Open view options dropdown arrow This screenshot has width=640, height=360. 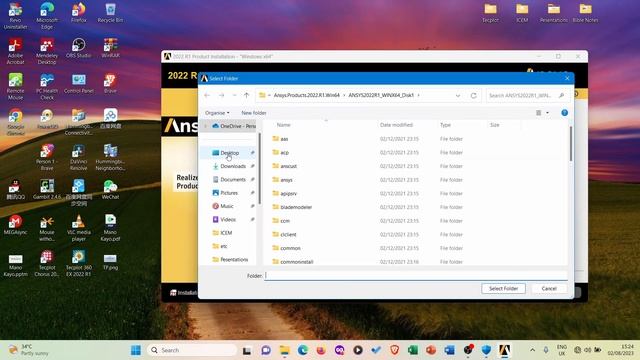[547, 113]
